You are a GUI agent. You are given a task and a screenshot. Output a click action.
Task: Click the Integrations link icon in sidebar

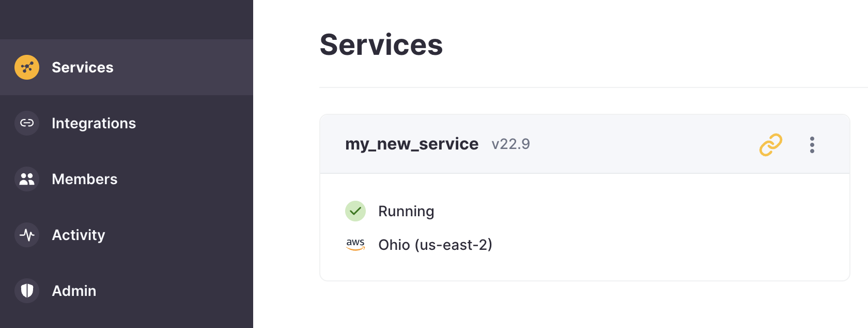27,123
